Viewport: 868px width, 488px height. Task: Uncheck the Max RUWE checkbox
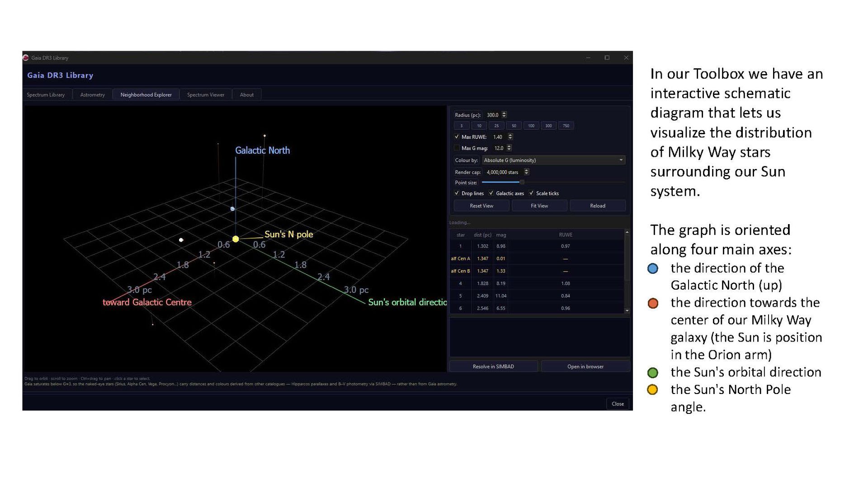(x=457, y=136)
